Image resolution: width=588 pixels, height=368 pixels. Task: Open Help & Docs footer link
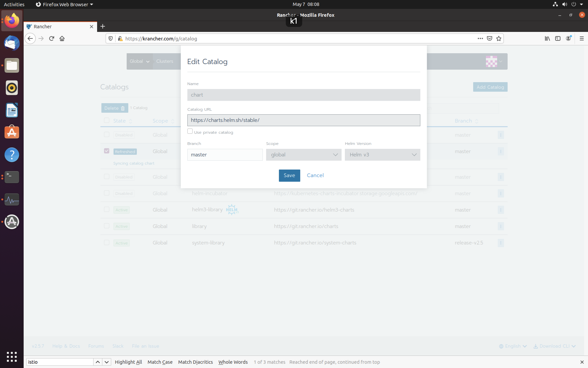[x=66, y=346]
